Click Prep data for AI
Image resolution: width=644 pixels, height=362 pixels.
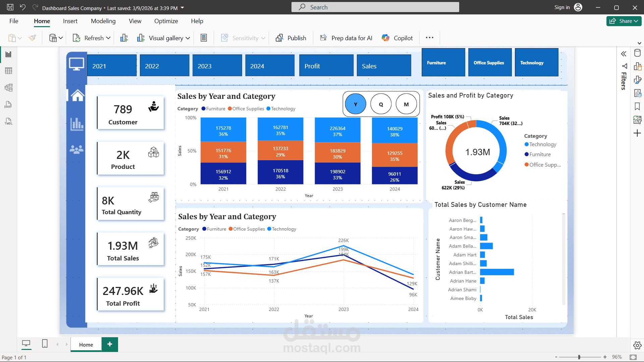[x=346, y=38]
